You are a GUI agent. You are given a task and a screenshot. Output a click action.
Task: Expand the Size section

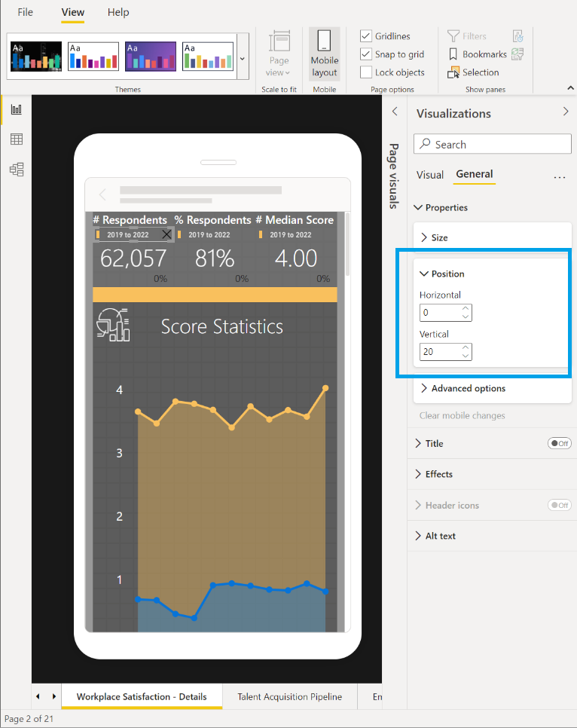439,237
